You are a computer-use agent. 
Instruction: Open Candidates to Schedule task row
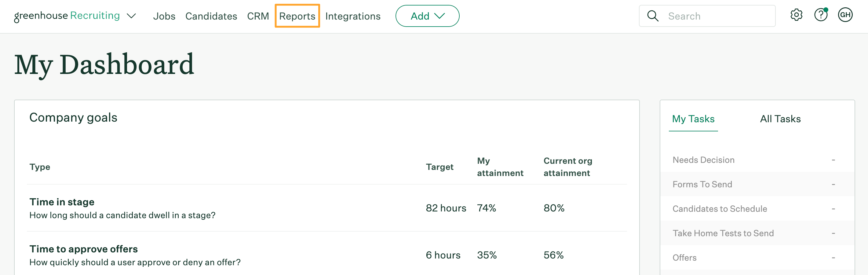pyautogui.click(x=720, y=209)
